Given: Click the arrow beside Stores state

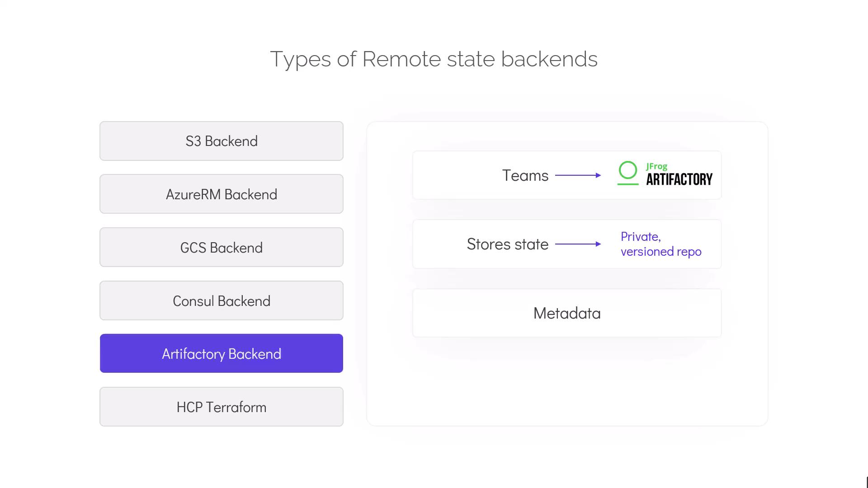Looking at the screenshot, I should (x=578, y=244).
